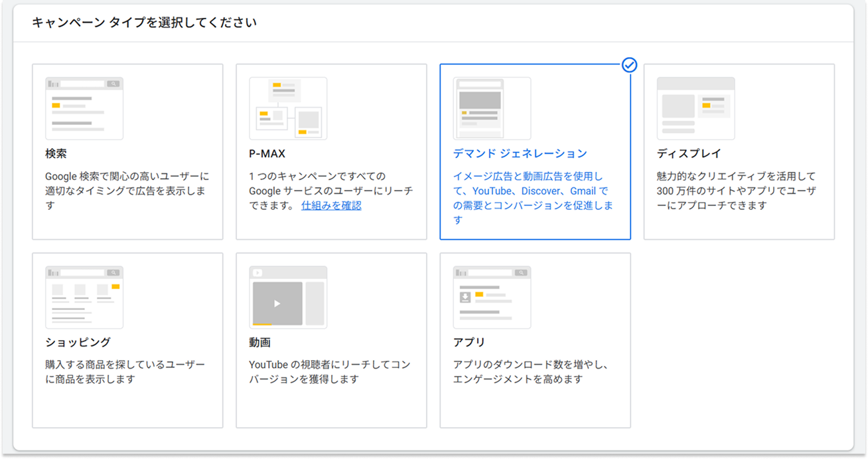868x459 pixels.
Task: Pick the 動画 campaign type title
Action: 259,343
